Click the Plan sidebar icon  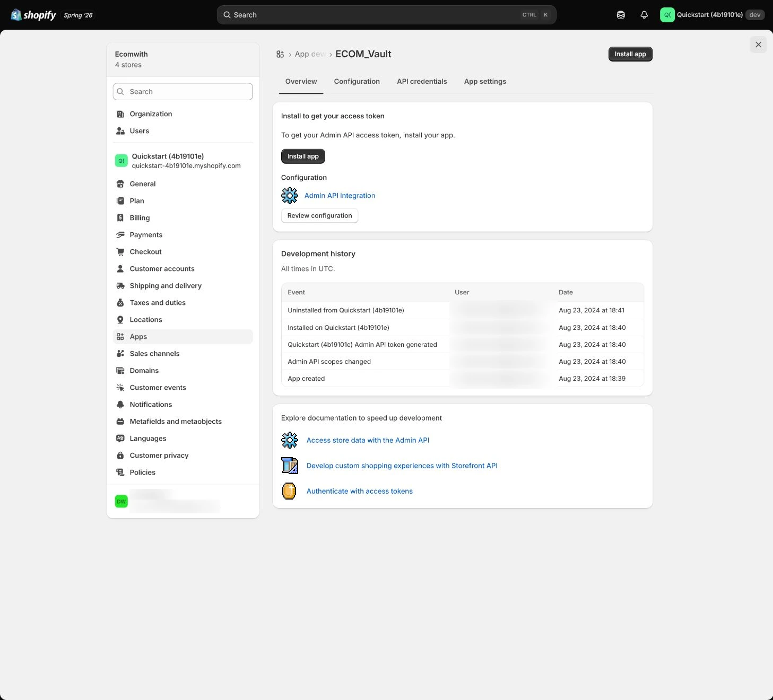click(120, 201)
